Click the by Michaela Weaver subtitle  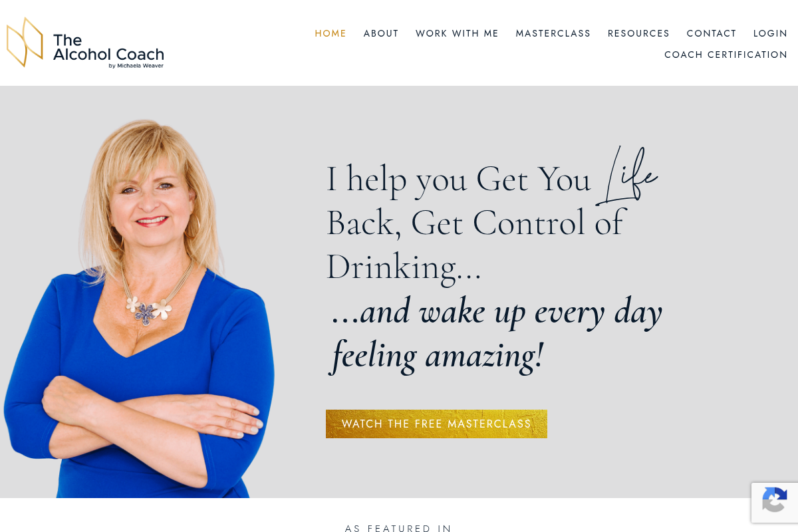click(136, 65)
